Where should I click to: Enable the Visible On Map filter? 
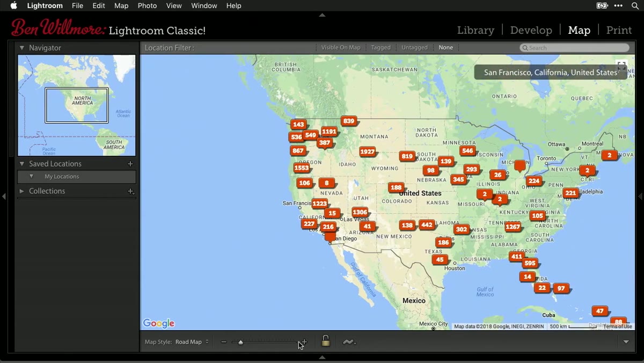tap(341, 48)
